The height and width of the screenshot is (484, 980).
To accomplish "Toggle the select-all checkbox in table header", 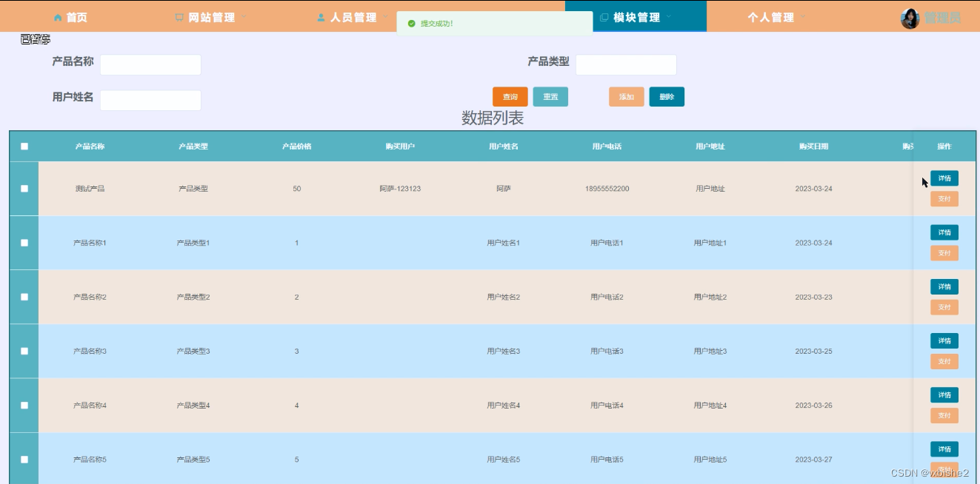I will coord(24,147).
